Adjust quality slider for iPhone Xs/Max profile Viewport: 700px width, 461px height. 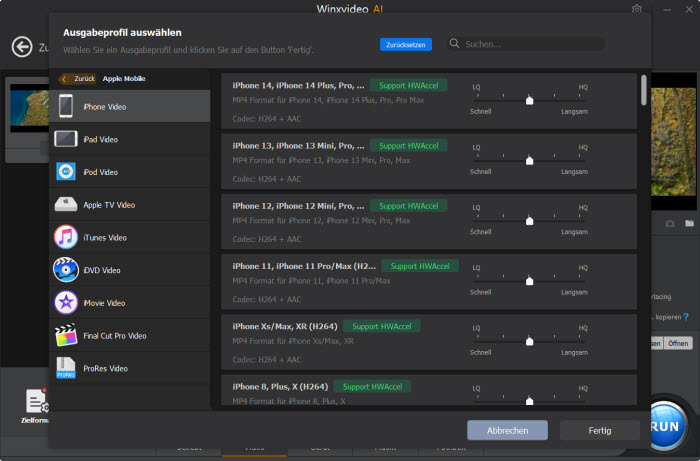pyautogui.click(x=529, y=341)
